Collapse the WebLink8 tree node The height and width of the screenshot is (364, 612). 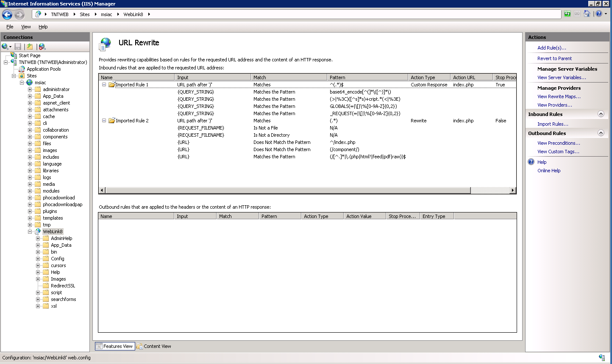click(x=30, y=232)
